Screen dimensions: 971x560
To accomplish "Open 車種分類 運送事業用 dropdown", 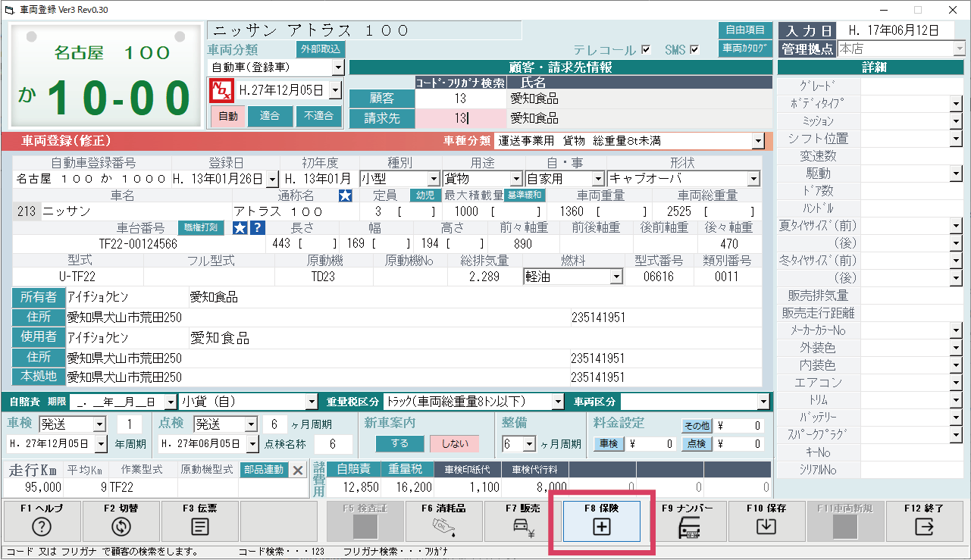I will pyautogui.click(x=758, y=141).
